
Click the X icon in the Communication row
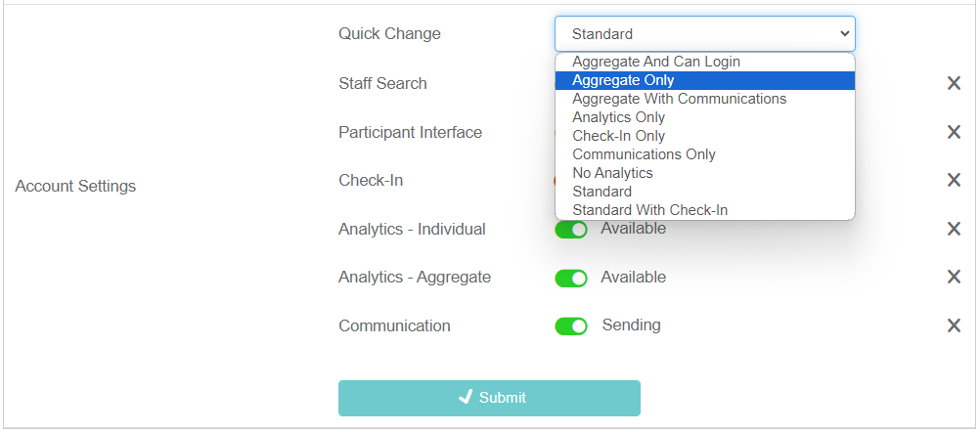[x=954, y=325]
